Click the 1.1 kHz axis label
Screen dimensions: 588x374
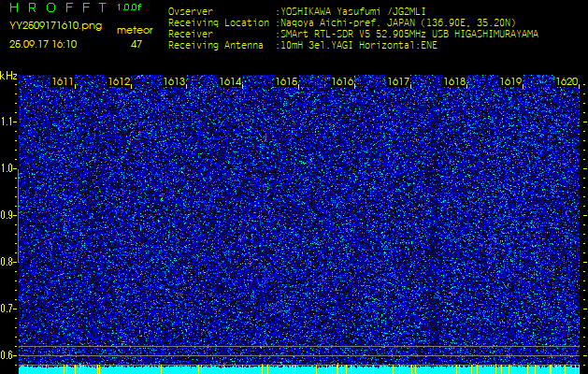point(7,122)
